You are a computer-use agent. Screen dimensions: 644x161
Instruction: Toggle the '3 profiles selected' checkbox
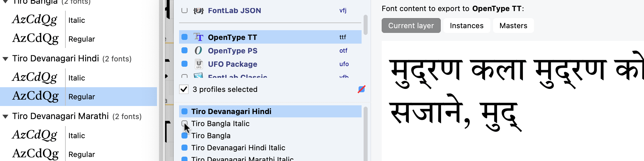click(184, 89)
